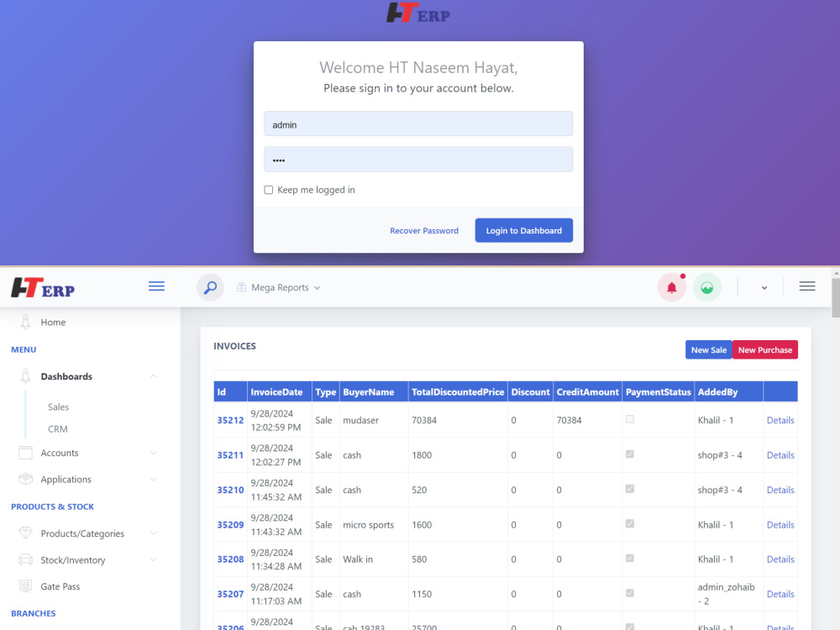The height and width of the screenshot is (630, 840).
Task: Toggle sidebar with hamburger icon near logo
Action: (x=156, y=286)
